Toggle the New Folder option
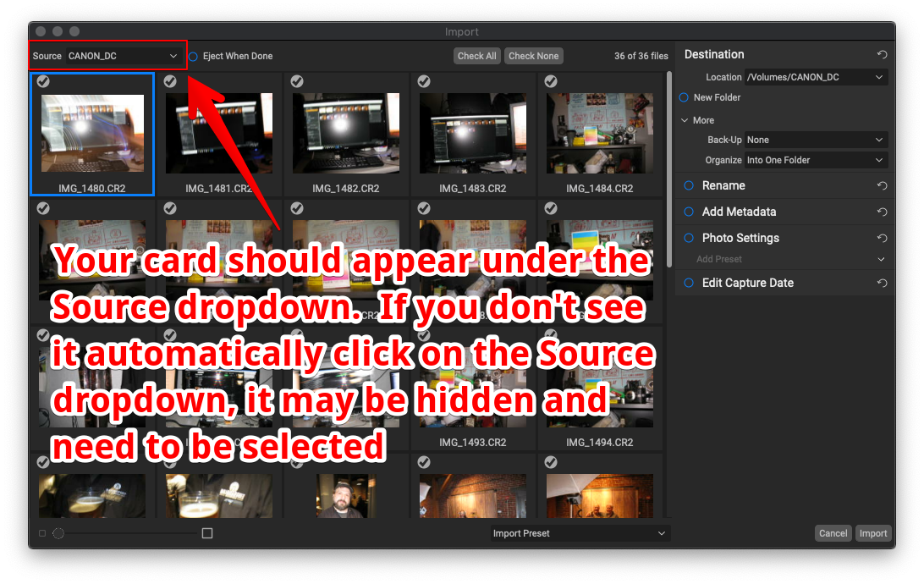 pos(684,98)
